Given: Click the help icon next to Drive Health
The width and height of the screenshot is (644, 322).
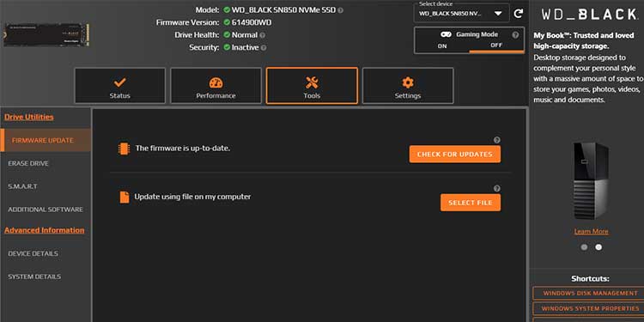Looking at the screenshot, I should pos(263,35).
